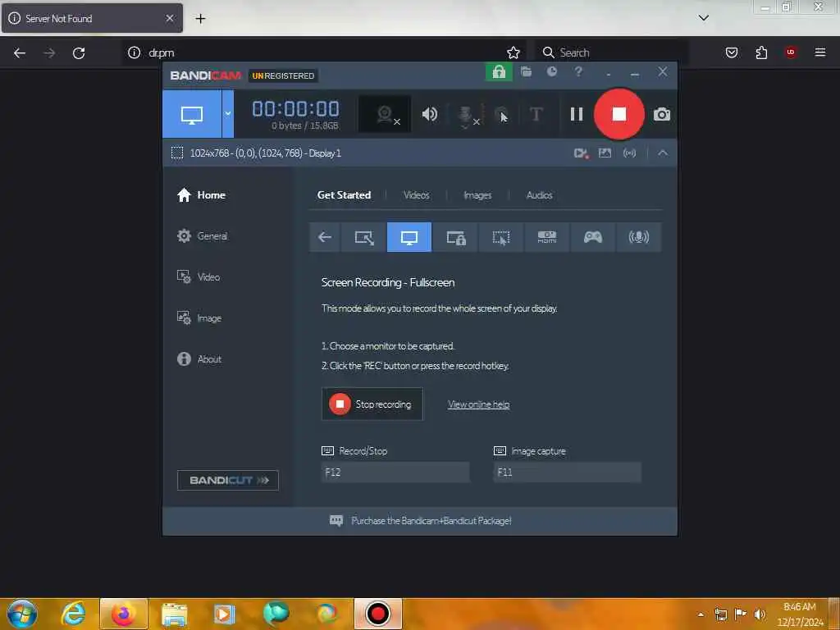Open the General settings section
The width and height of the screenshot is (840, 630).
(203, 235)
